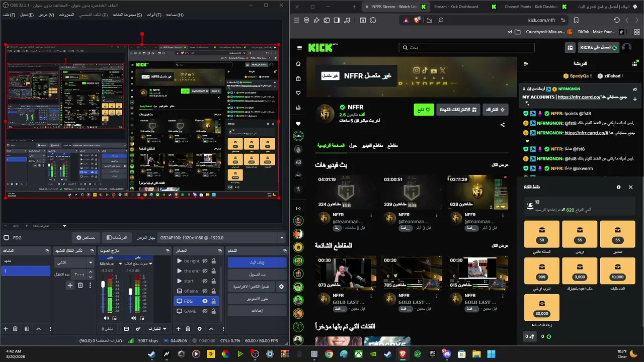Share the NFFR channel via share icon
Image resolution: width=644 pixels, height=362 pixels.
pyautogui.click(x=502, y=125)
